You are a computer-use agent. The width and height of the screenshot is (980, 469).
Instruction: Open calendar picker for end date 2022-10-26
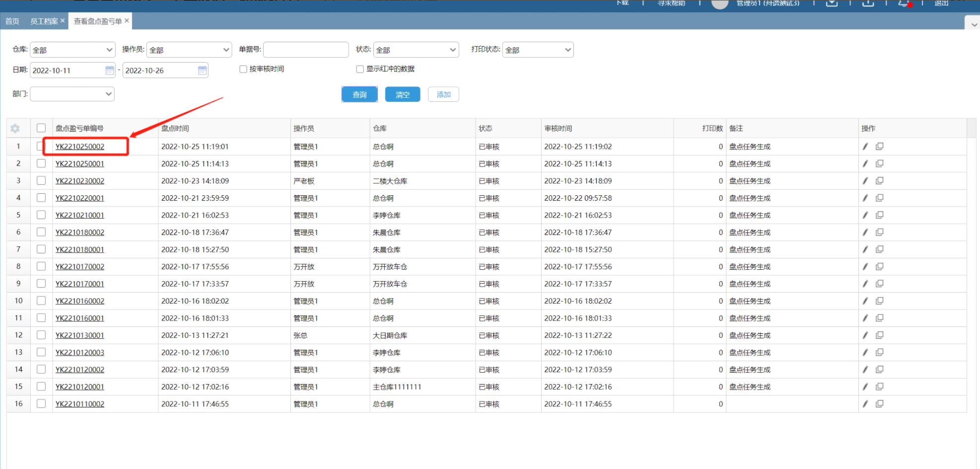[202, 71]
